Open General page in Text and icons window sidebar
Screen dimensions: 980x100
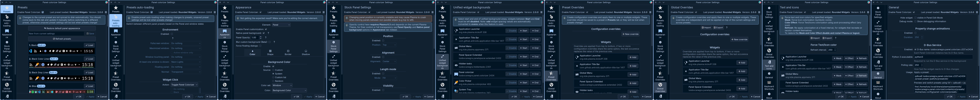(x=769, y=75)
